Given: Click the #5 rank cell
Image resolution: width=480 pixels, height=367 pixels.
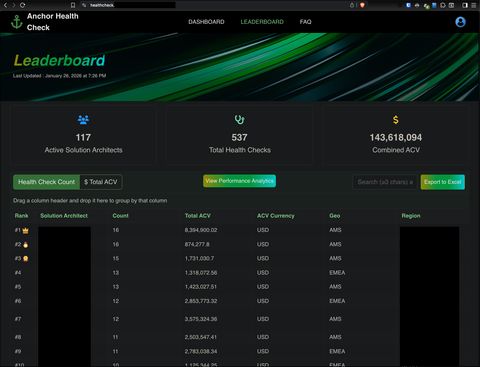Looking at the screenshot, I should click(18, 287).
